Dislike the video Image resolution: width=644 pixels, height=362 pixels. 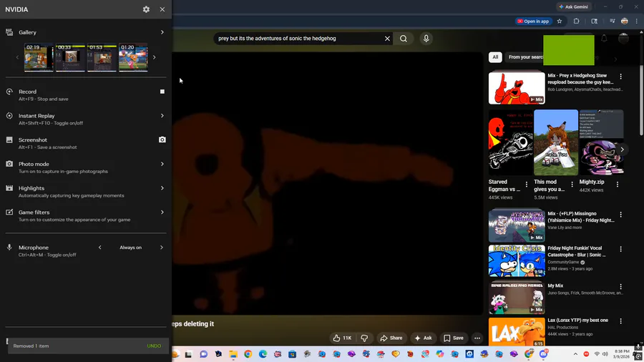click(x=364, y=338)
